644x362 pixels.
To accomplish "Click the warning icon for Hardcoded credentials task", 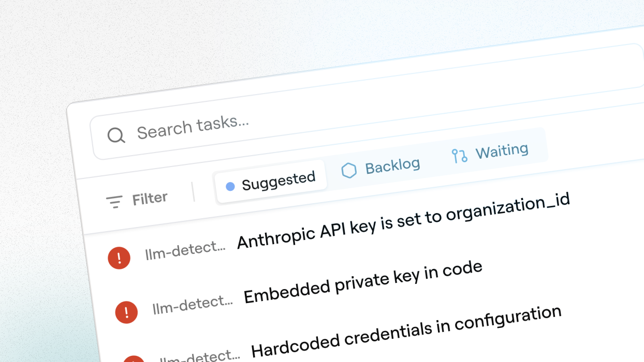I will [x=134, y=359].
